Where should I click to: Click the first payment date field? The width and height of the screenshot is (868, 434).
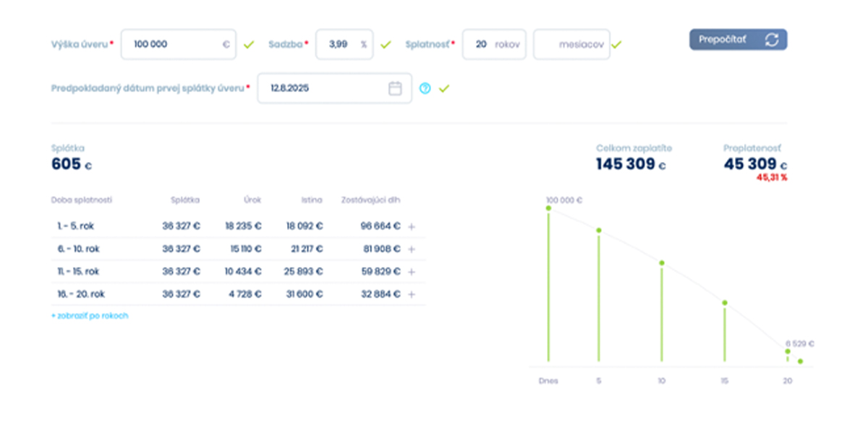[x=325, y=88]
